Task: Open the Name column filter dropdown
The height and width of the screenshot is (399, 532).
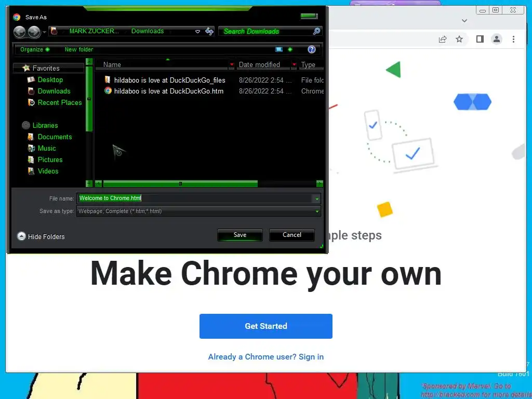Action: coord(232,64)
